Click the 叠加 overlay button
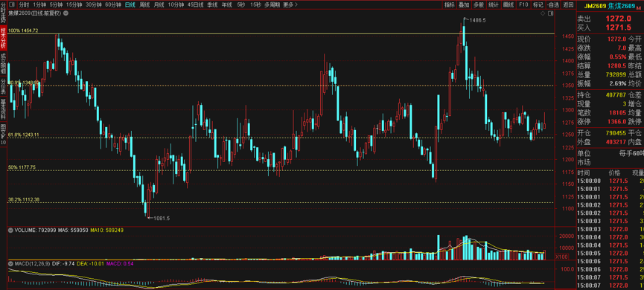The width and height of the screenshot is (644, 290). point(464,5)
